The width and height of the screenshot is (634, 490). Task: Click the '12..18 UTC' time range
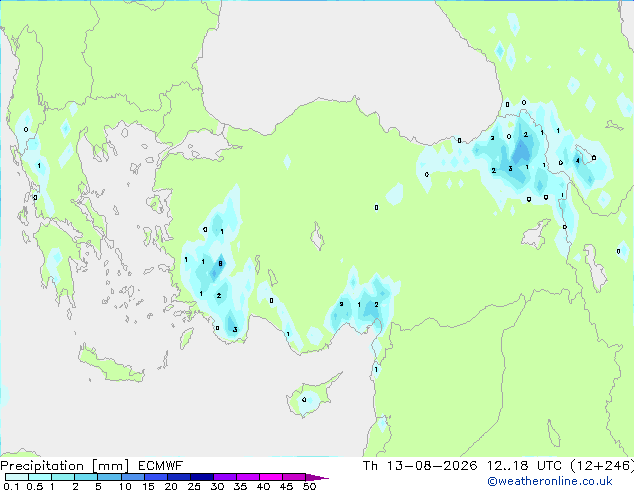(524, 465)
